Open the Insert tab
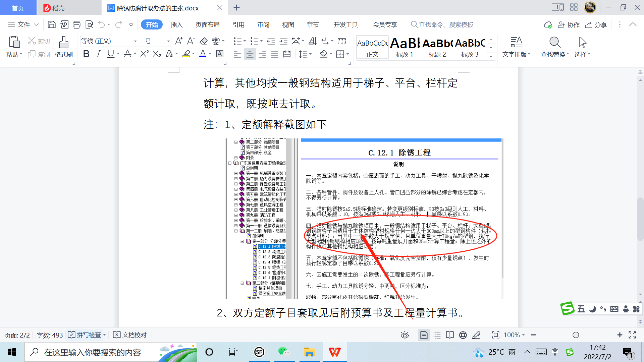Viewport: 644px width, 362px height. [176, 25]
